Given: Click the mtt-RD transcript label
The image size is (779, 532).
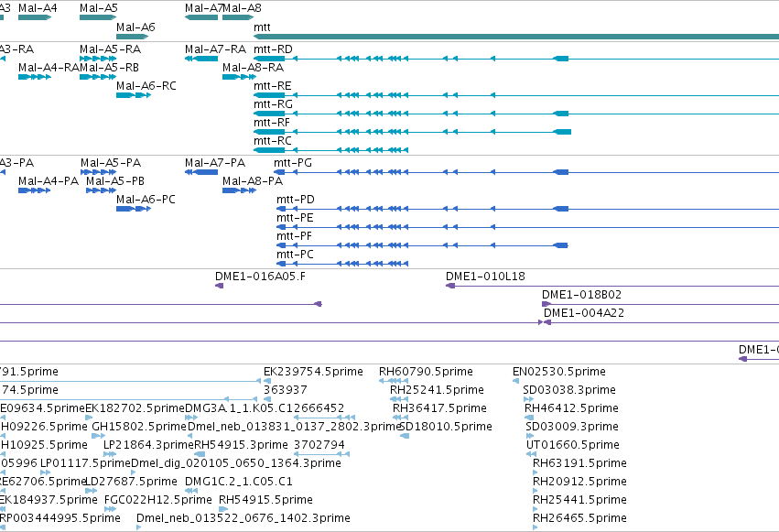Looking at the screenshot, I should 274,49.
